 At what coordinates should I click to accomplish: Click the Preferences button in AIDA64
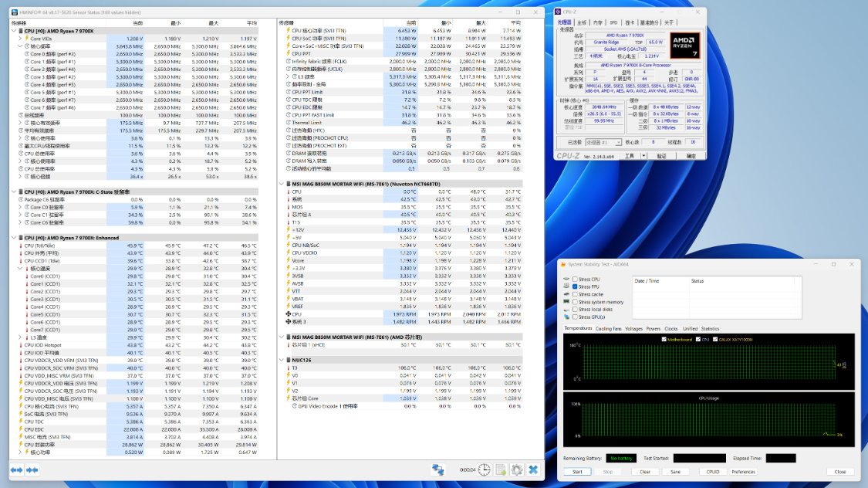pos(743,471)
